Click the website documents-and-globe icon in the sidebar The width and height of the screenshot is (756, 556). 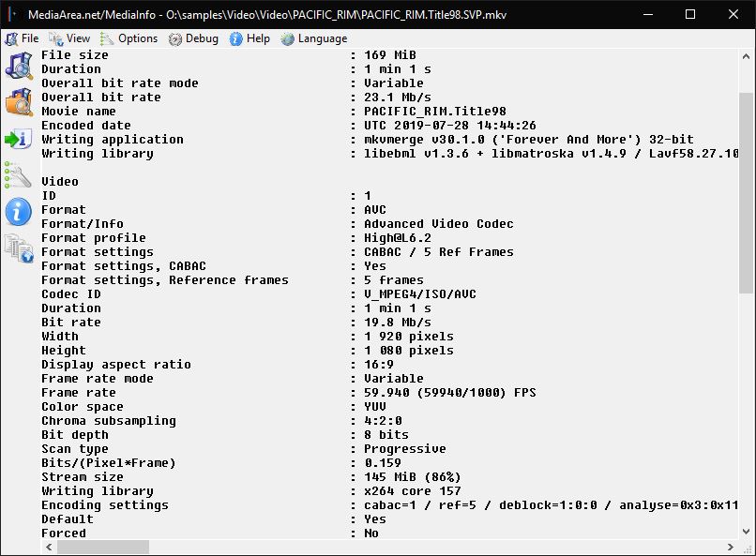pyautogui.click(x=19, y=248)
